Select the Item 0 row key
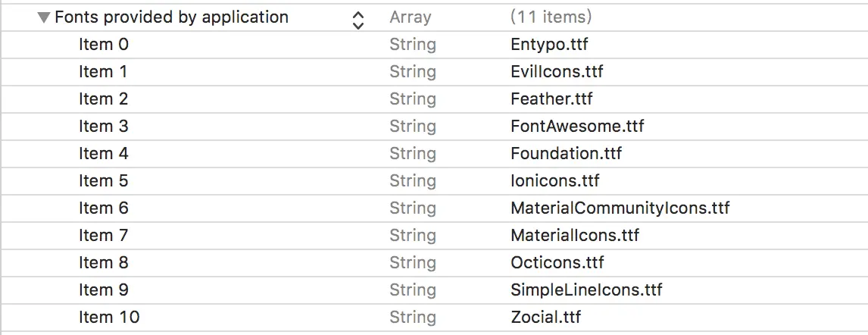Viewport: 868px width, 335px height. pyautogui.click(x=104, y=45)
